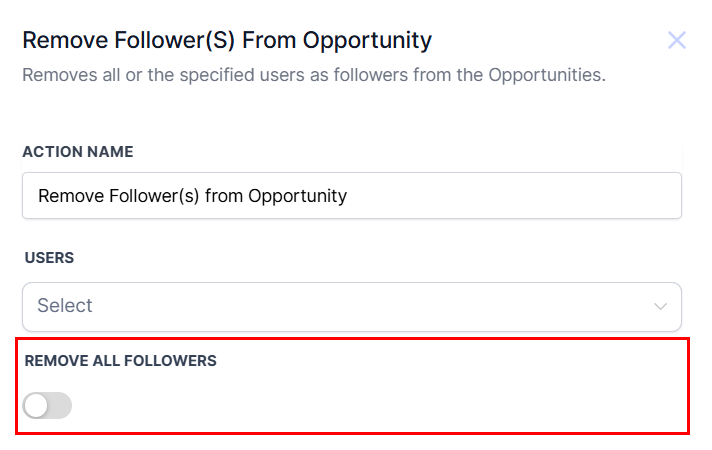Close the Remove Follower(S) From Opportunity dialog
Image resolution: width=712 pixels, height=450 pixels.
coord(677,40)
